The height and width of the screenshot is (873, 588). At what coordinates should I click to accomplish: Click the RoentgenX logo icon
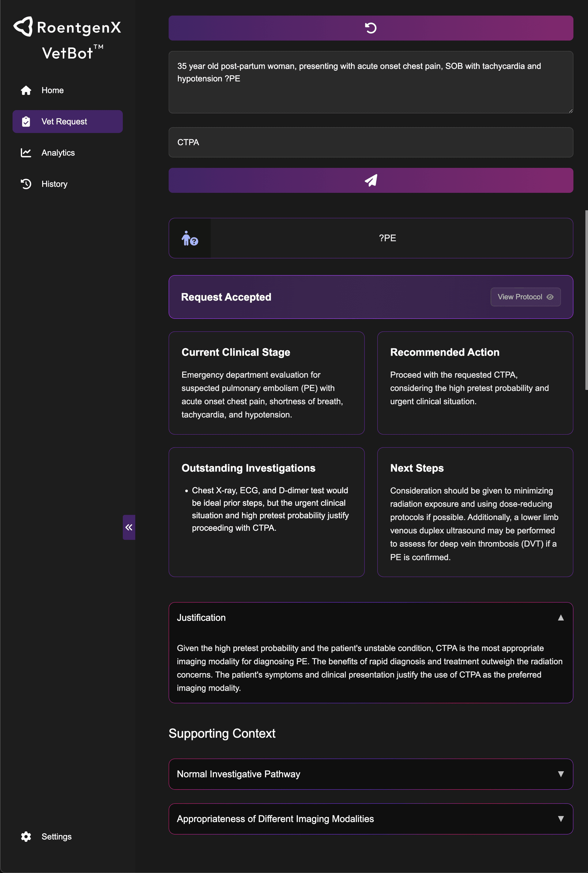(x=23, y=27)
